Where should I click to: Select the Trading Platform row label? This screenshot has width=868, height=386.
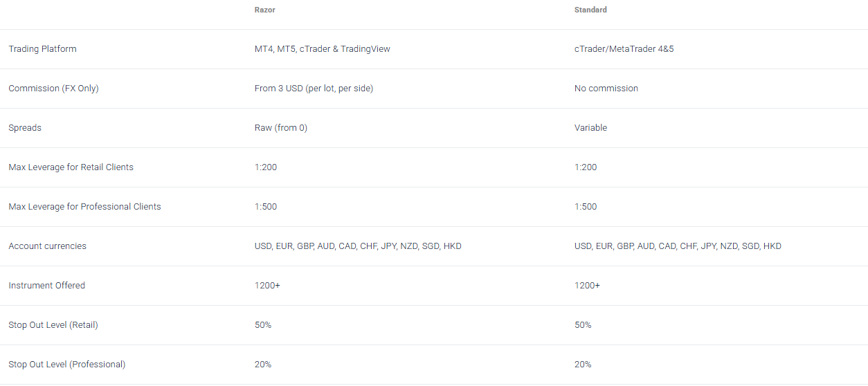42,49
